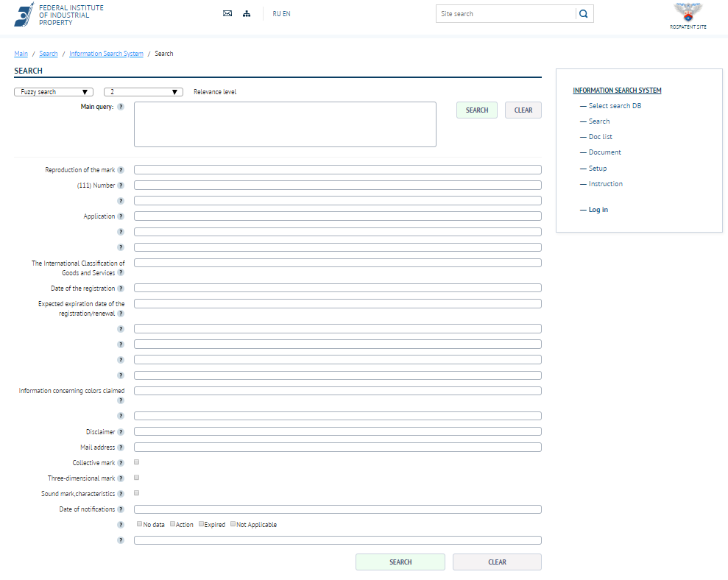Click the Clear button beside Main query
The height and width of the screenshot is (580, 728).
(x=523, y=110)
